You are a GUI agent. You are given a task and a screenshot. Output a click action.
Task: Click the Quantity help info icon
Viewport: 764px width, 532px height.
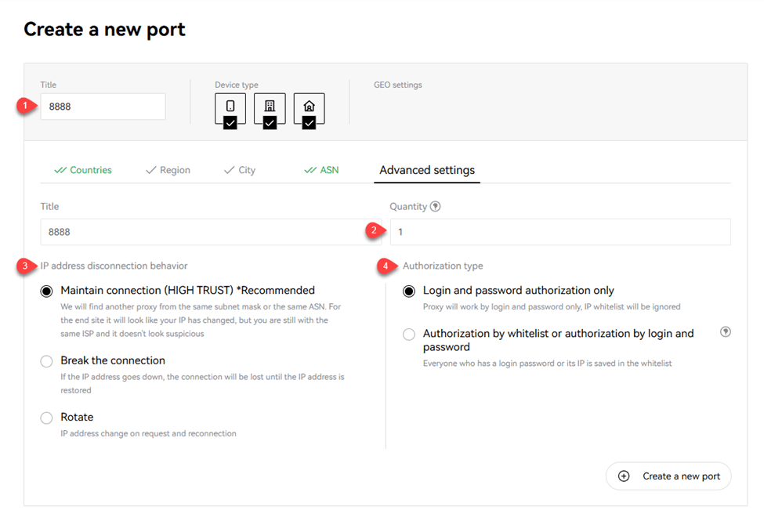coord(436,207)
